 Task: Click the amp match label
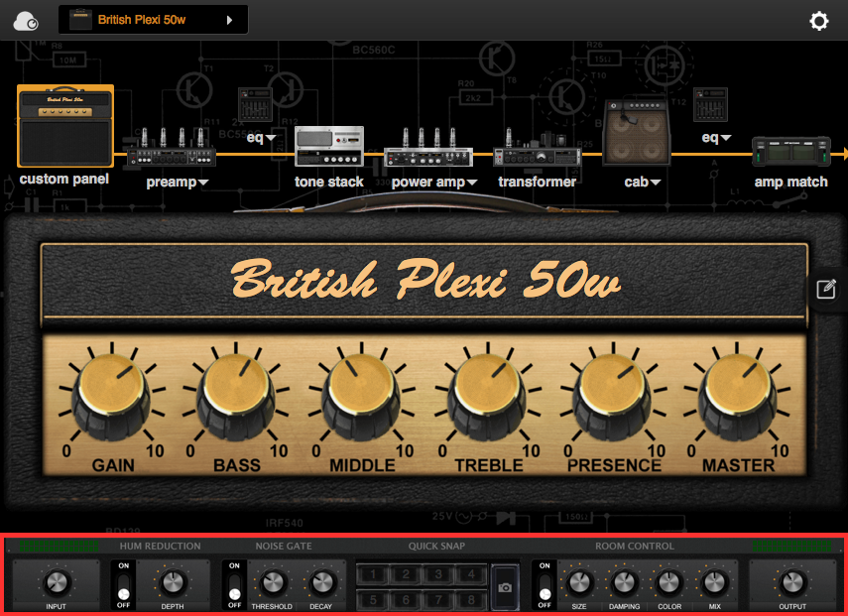[790, 182]
